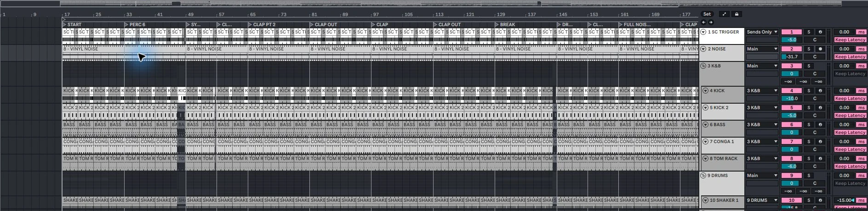
Task: Click bar 97 on the timeline ruler
Action: tap(376, 15)
